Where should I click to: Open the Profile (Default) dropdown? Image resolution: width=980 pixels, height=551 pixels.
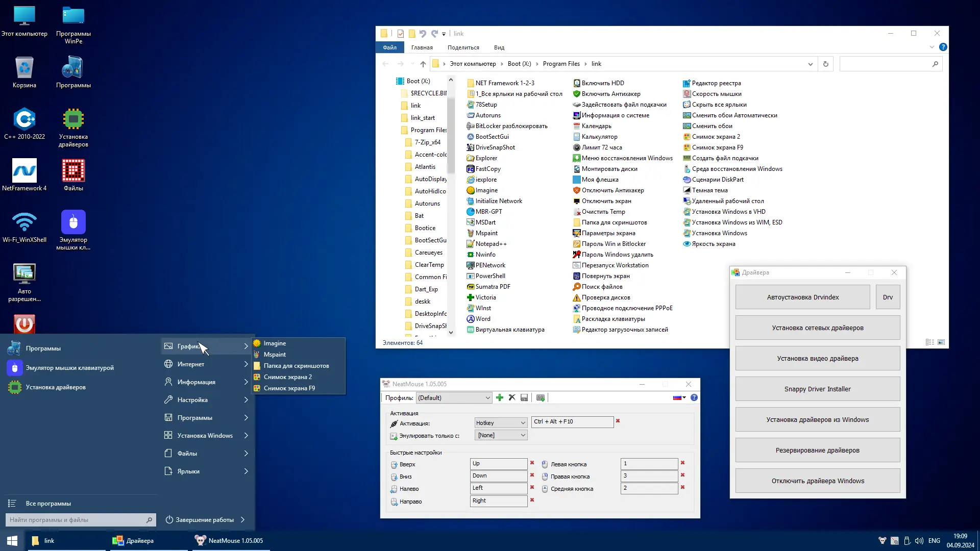(x=454, y=398)
